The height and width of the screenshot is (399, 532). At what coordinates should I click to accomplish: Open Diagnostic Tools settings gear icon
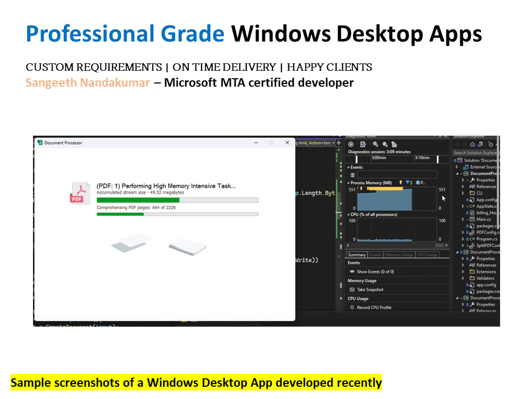coord(351,145)
